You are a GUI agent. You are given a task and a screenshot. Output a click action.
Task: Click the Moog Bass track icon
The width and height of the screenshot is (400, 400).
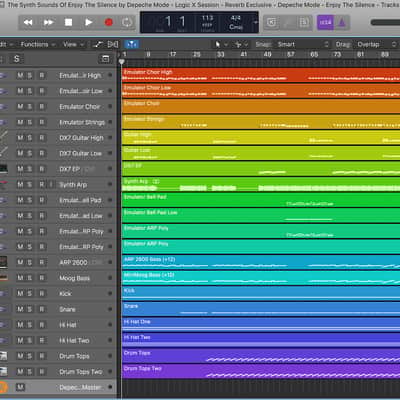tap(4, 278)
